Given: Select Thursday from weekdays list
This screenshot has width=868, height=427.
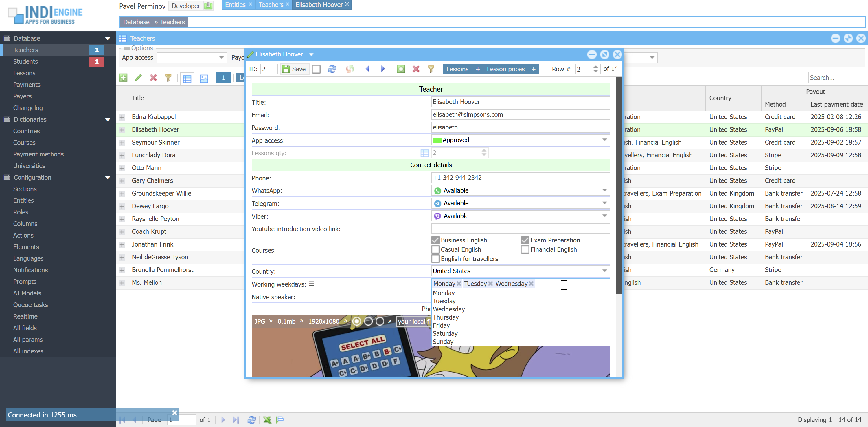Looking at the screenshot, I should pyautogui.click(x=446, y=317).
